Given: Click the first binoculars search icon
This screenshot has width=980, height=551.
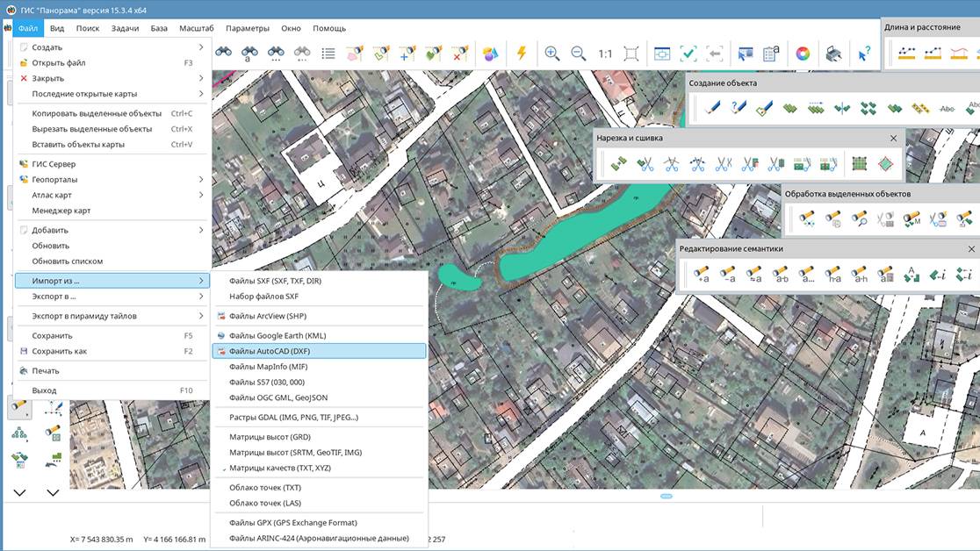Looking at the screenshot, I should pyautogui.click(x=223, y=53).
